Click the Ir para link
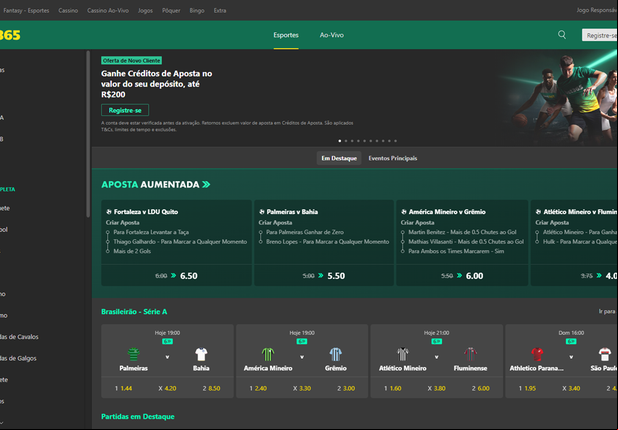Image resolution: width=618 pixels, height=430 pixels. tap(607, 311)
